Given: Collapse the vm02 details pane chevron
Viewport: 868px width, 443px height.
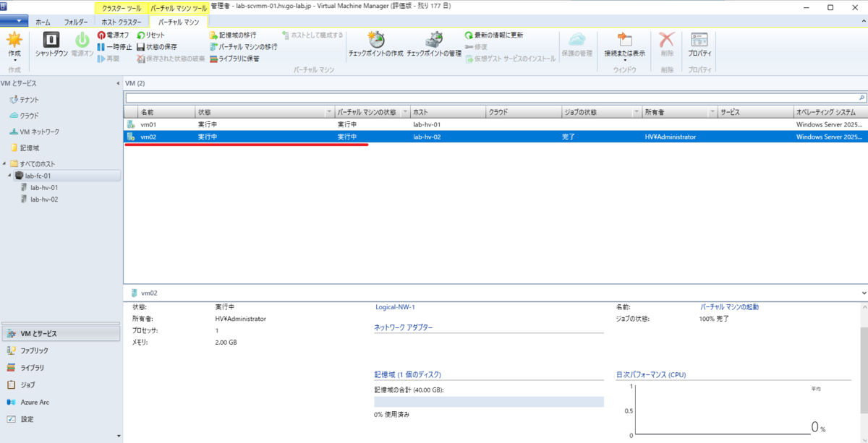Looking at the screenshot, I should click(x=863, y=293).
